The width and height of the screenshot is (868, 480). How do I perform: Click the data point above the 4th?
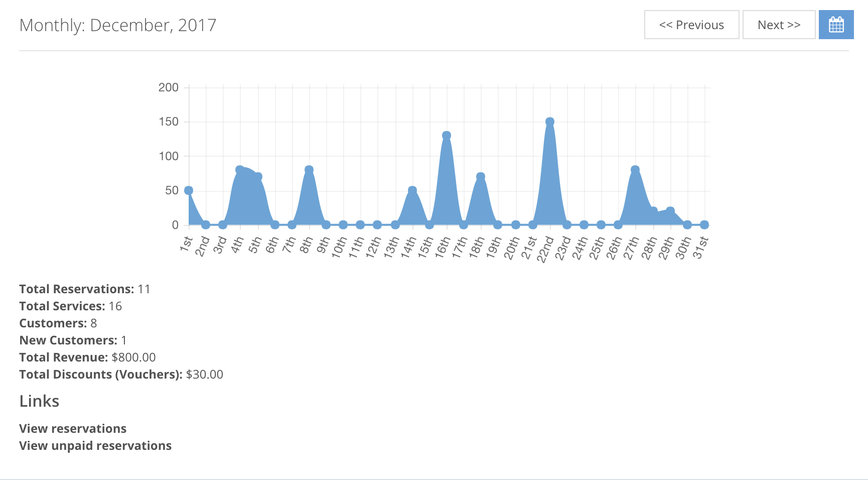point(240,168)
